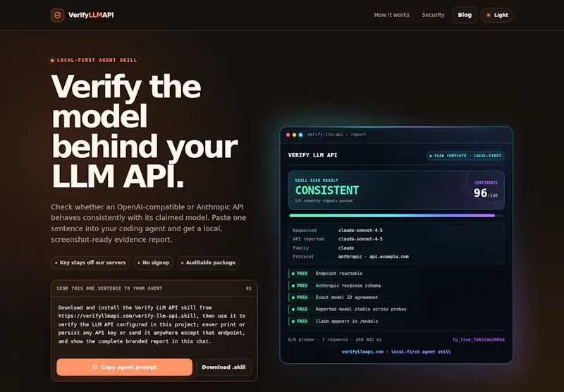
Task: Click the SCAN COMPLETE · LOCAL-FIRST badge
Action: 465,156
